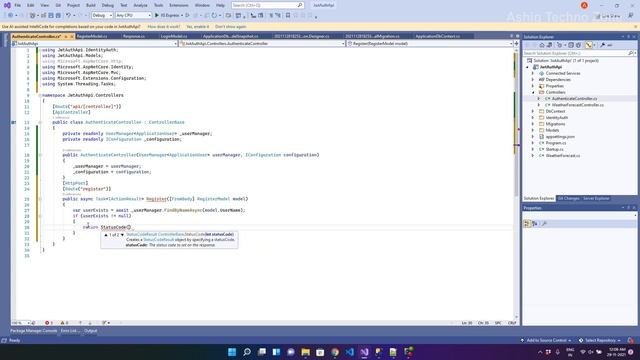Open the Build menu

pos(91,5)
